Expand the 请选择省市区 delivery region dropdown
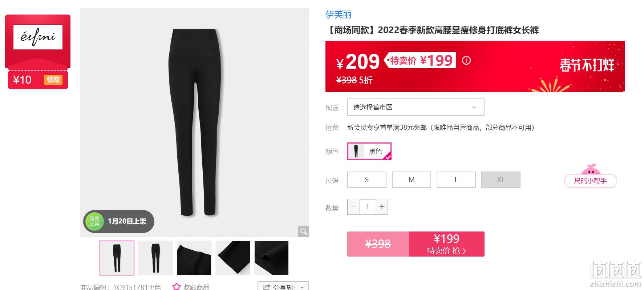Viewport: 644px width, 290px height. point(416,107)
